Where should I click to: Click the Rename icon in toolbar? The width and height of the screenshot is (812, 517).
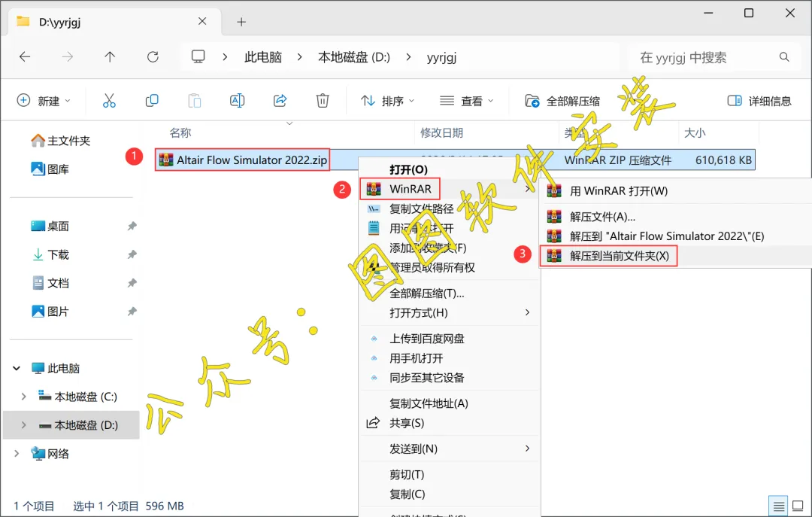pyautogui.click(x=237, y=101)
